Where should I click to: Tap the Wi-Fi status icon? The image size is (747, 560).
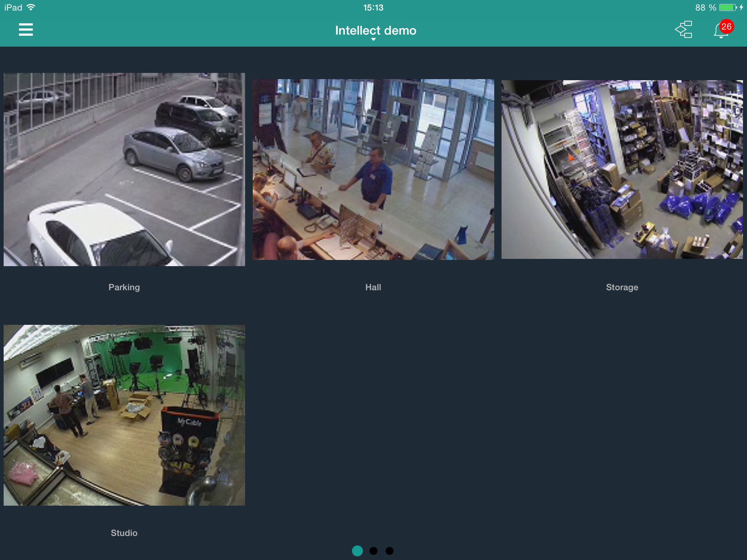31,7
